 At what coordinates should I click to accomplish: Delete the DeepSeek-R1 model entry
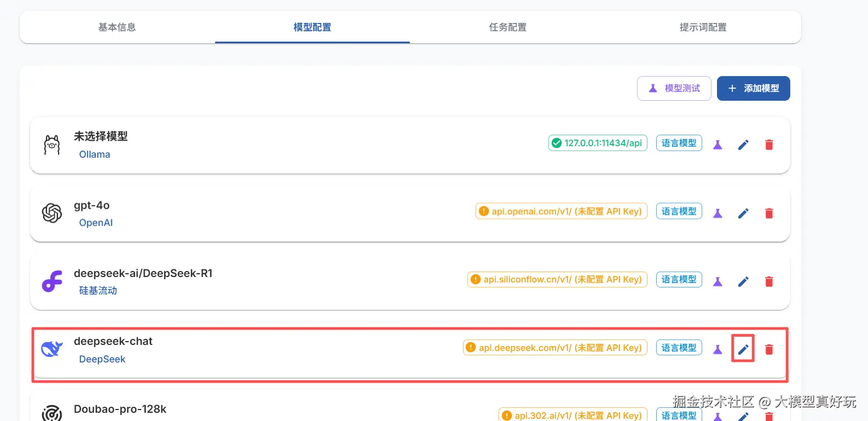[768, 281]
